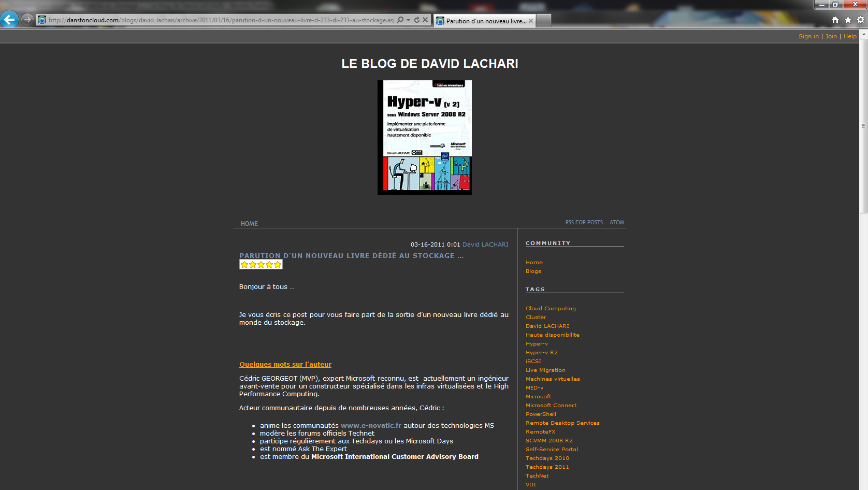
Task: Close the 'Parution d'un nouveau livre' tab
Action: [530, 21]
